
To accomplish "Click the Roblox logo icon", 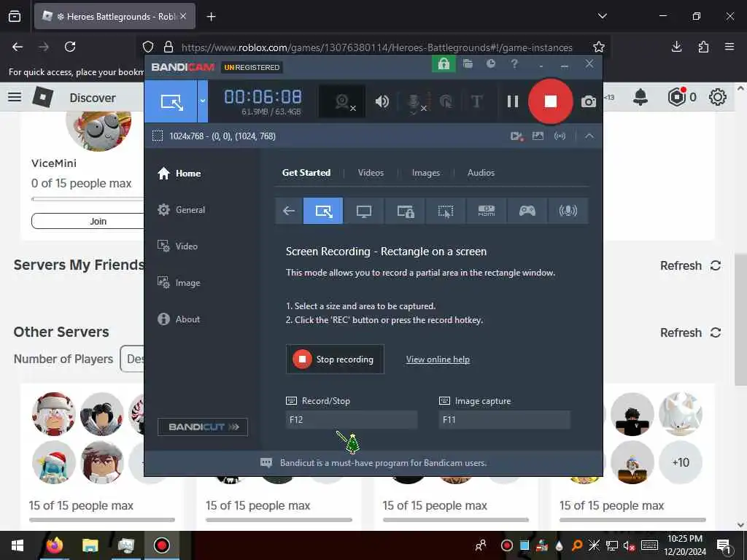I will (x=43, y=97).
